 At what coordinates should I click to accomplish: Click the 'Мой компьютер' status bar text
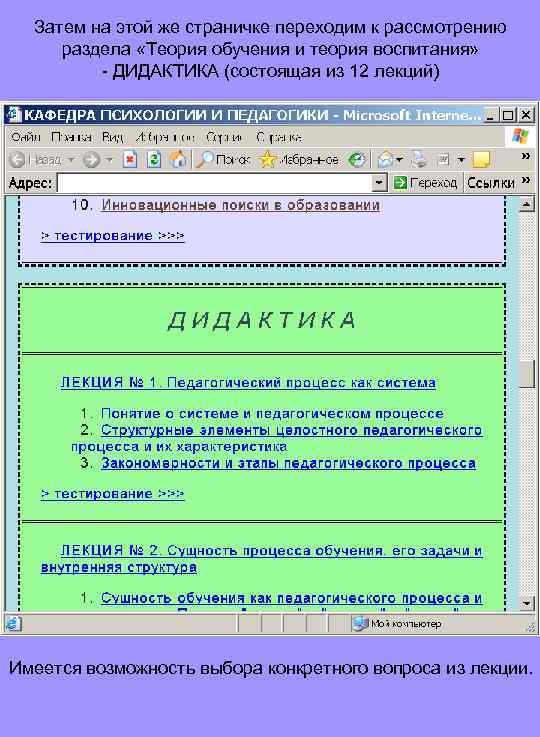(406, 624)
